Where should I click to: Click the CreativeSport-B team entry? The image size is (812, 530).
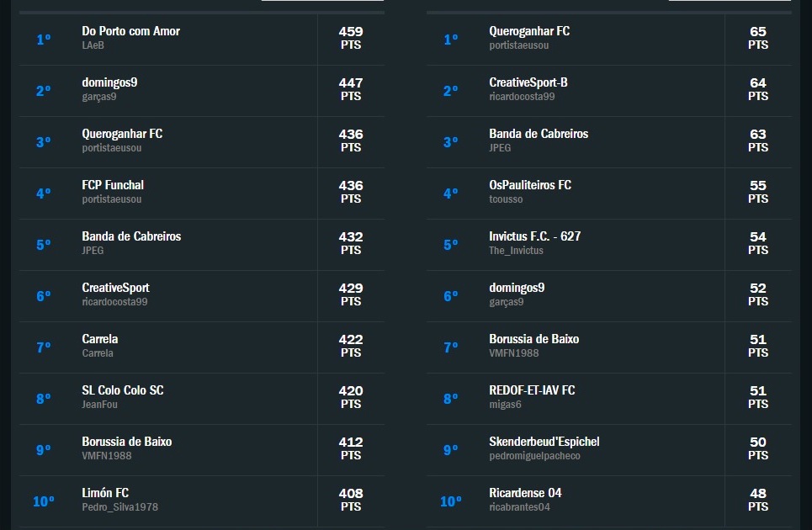609,91
